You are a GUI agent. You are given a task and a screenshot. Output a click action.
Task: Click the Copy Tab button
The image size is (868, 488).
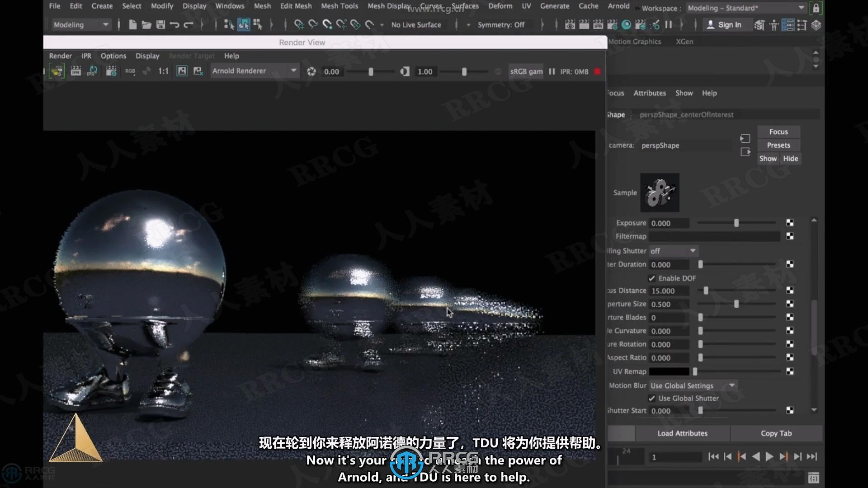pos(776,433)
